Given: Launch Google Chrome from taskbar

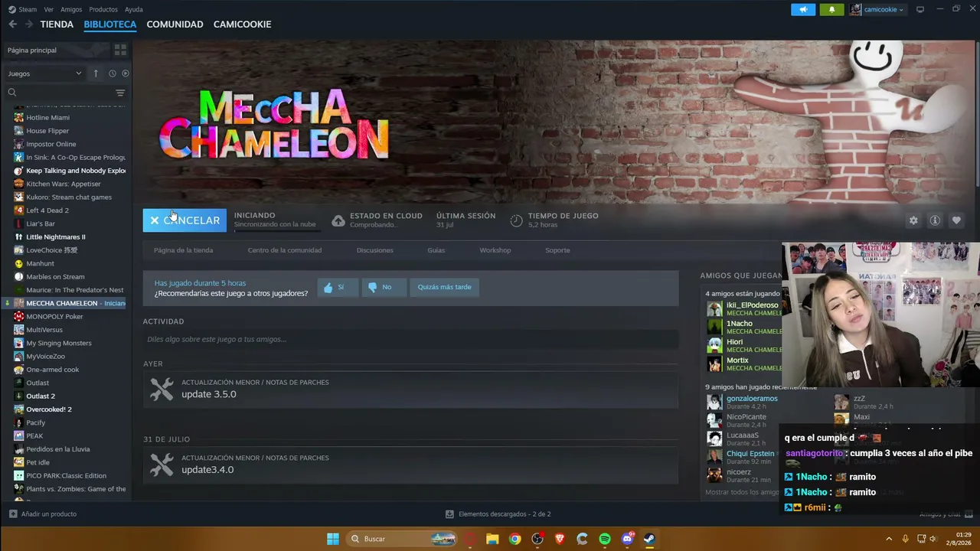Looking at the screenshot, I should (x=515, y=539).
